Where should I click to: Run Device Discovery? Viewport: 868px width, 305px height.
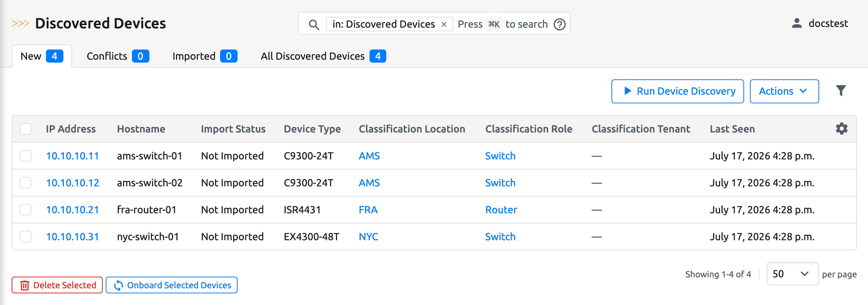point(678,91)
